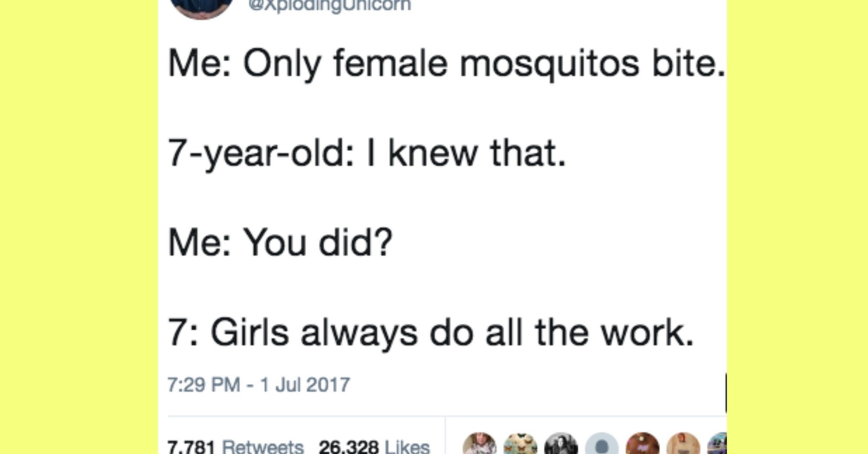
Task: Open the 26,328 Likes list
Action: click(374, 447)
